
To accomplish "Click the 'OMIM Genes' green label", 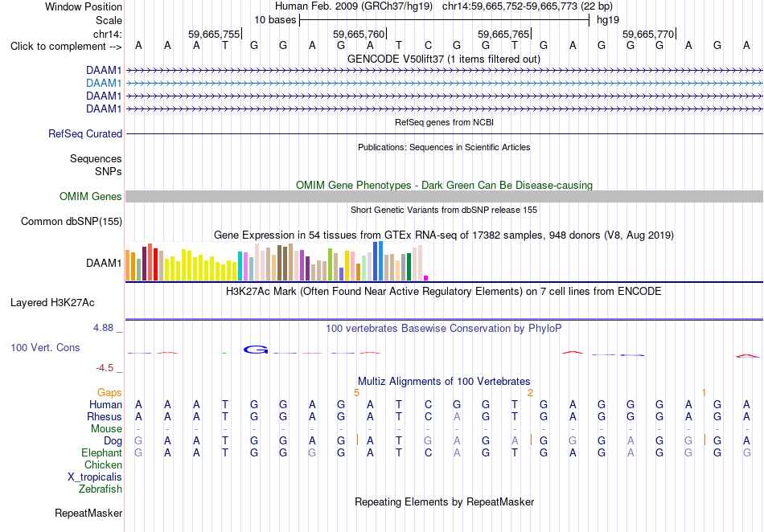I will coord(90,197).
